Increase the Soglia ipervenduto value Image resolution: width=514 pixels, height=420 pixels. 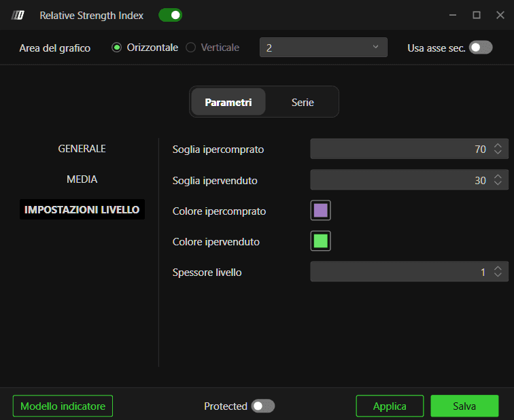click(x=498, y=177)
